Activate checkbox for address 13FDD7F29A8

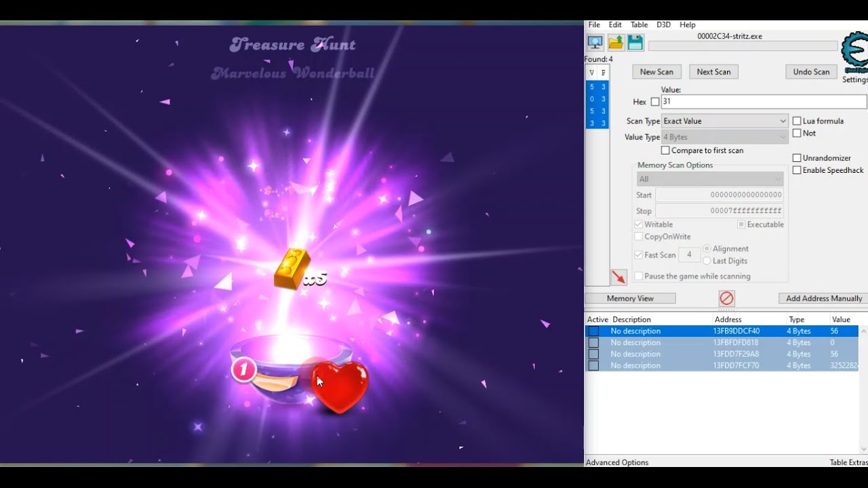click(593, 354)
